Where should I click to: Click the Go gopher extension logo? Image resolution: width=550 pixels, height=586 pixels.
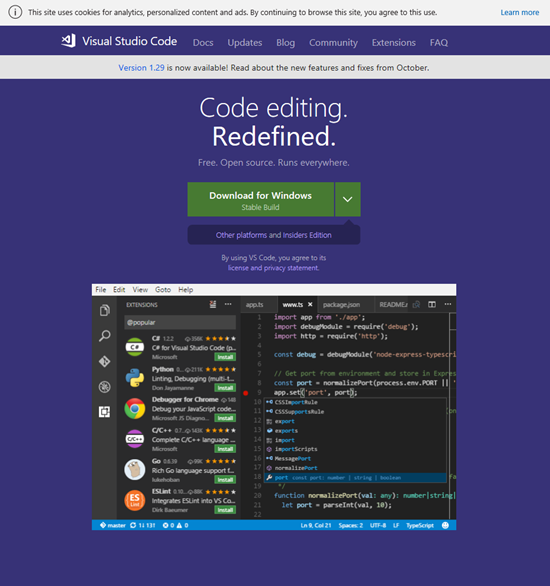[x=135, y=469]
